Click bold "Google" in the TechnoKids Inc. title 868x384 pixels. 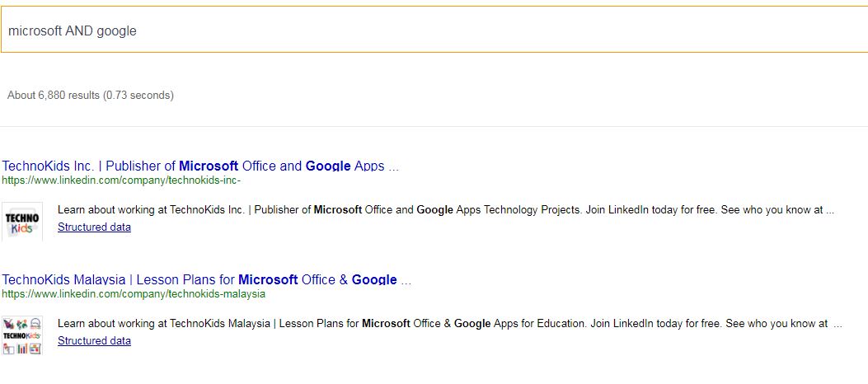click(x=328, y=166)
